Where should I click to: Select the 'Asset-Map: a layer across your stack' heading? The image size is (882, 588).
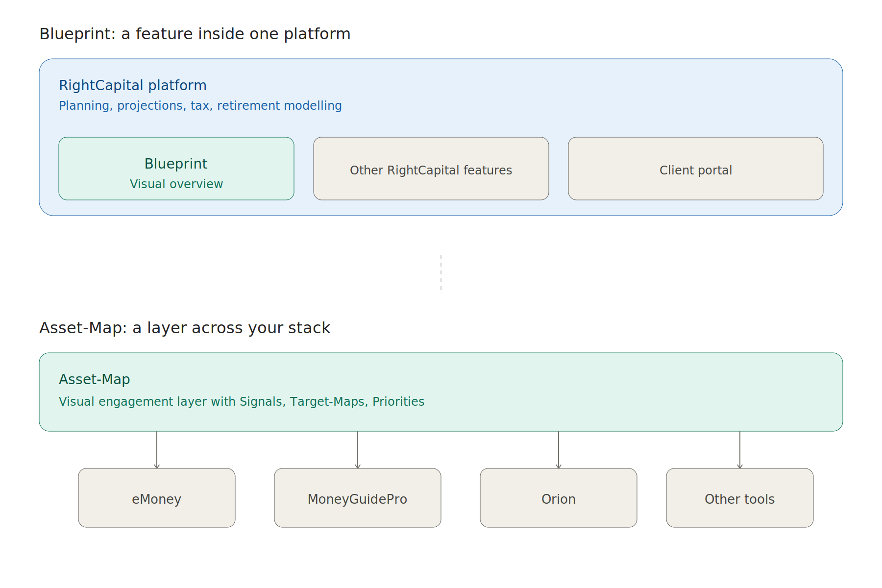(x=184, y=328)
